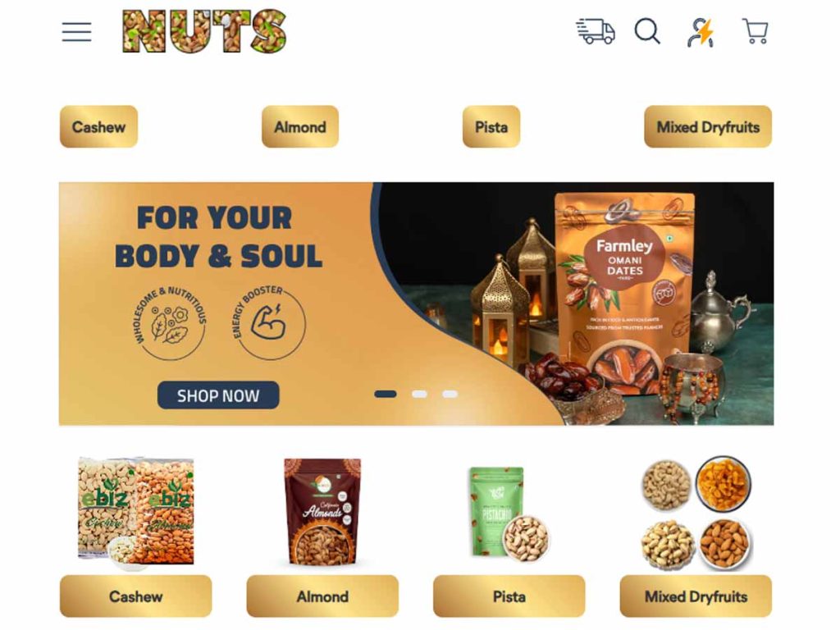This screenshot has height=630, width=840.
Task: Select the Cashew category chip at top
Action: (x=98, y=127)
